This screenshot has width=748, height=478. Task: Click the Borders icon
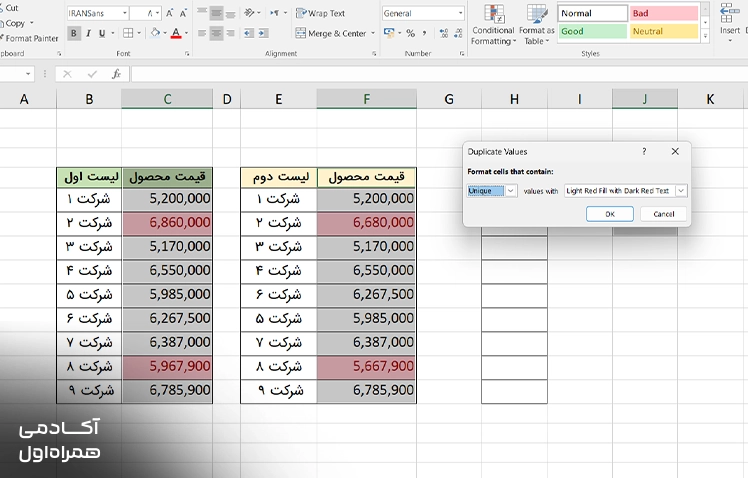[x=128, y=33]
